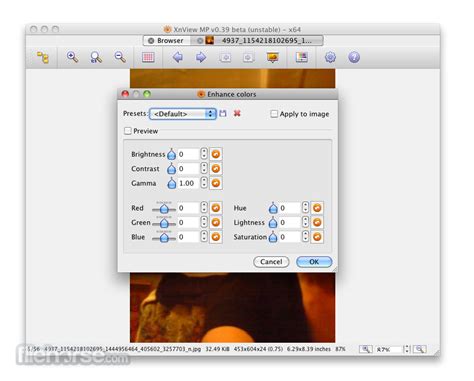The width and height of the screenshot is (474, 381).
Task: Click the Brightness slider handle
Action: pyautogui.click(x=171, y=154)
